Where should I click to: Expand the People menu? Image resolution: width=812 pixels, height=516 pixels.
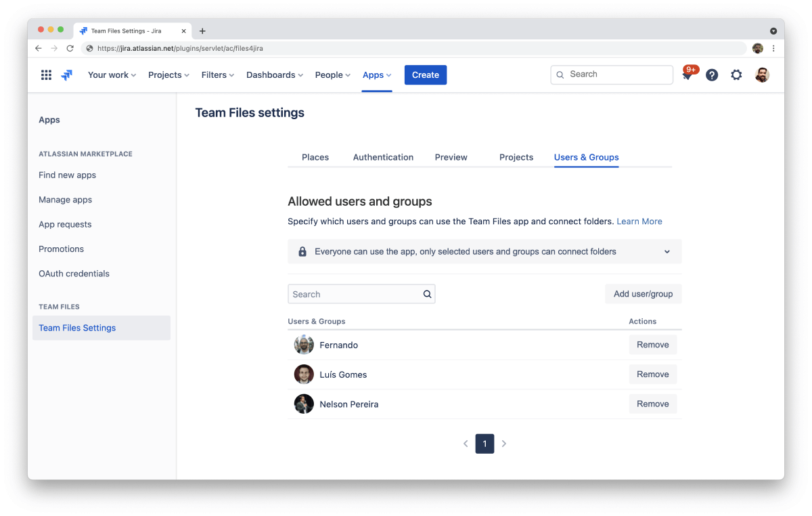[333, 75]
